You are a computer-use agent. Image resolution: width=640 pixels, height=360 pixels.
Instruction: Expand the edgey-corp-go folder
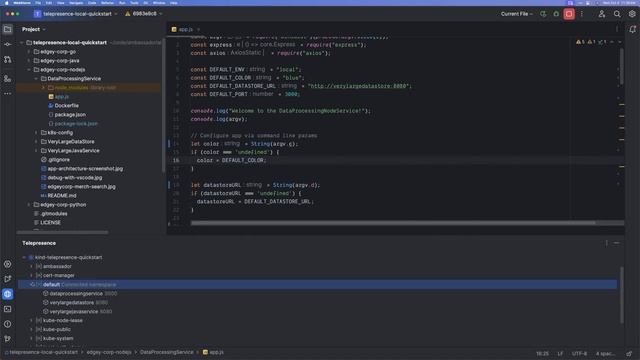(29, 52)
